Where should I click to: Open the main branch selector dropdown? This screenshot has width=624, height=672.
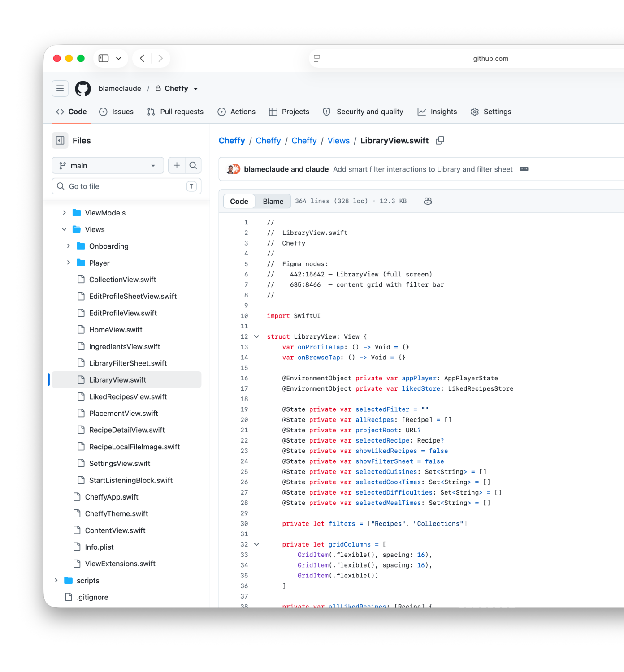click(x=108, y=165)
